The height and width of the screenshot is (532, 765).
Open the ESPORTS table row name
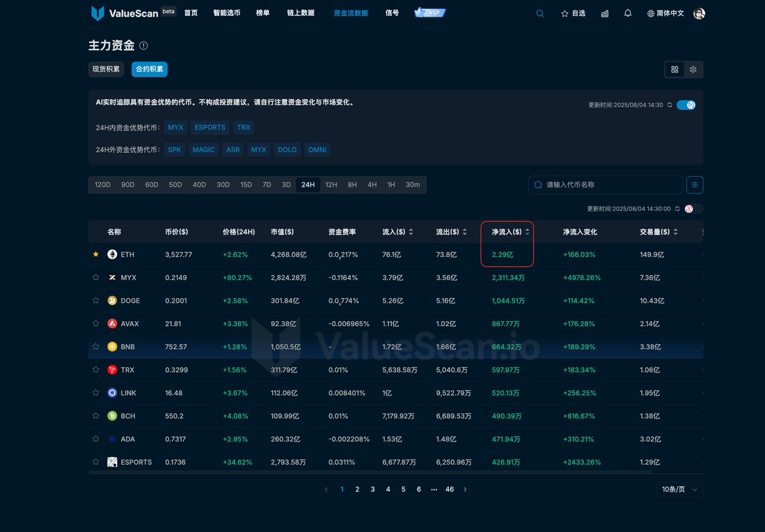tap(136, 462)
